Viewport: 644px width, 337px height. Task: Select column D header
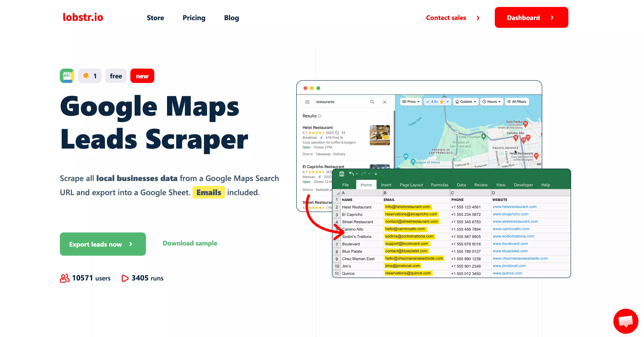tap(531, 193)
